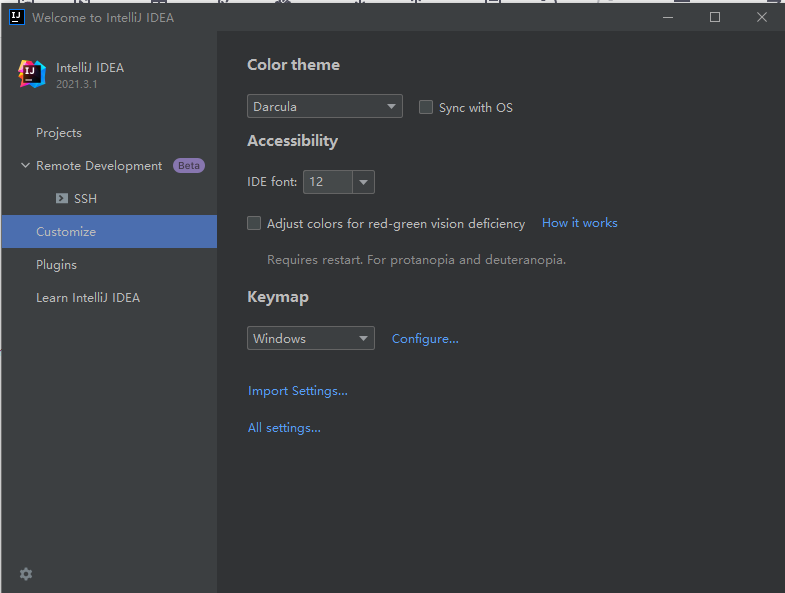Toggle red-green vision deficiency checkbox
The width and height of the screenshot is (785, 593).
[x=254, y=223]
